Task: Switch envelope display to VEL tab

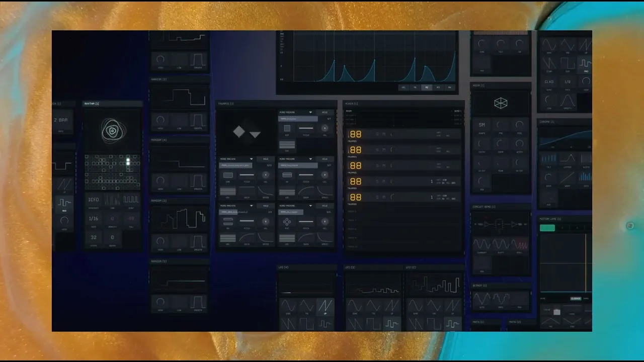Action: pos(404,87)
